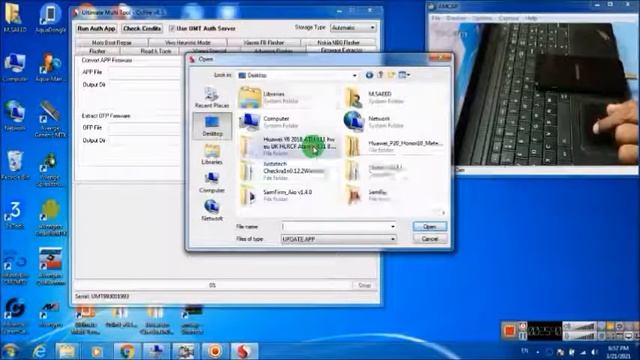640x360 pixels.
Task: Expand the File name combo box arrow
Action: (393, 227)
